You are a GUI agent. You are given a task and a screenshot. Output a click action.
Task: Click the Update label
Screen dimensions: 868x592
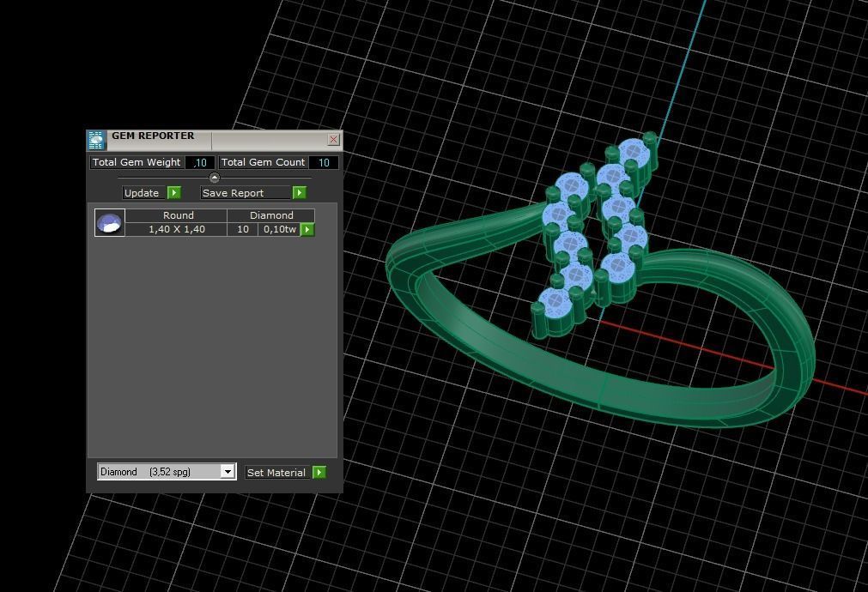[x=142, y=193]
